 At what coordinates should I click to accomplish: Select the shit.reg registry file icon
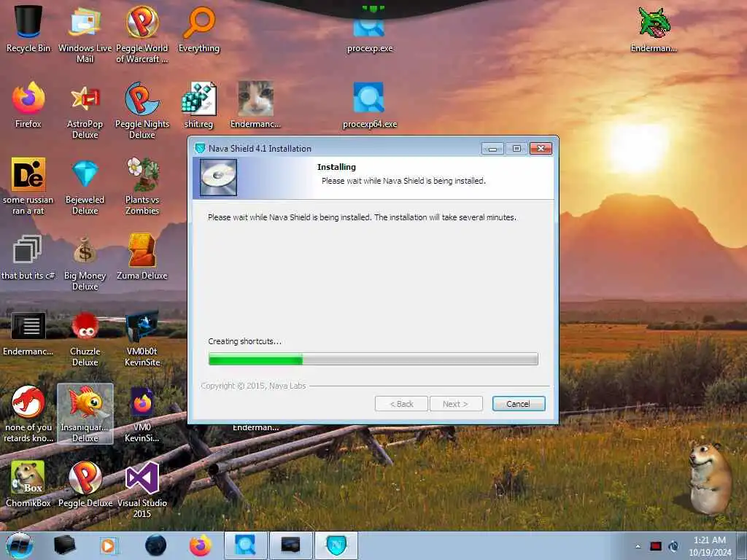(x=198, y=105)
